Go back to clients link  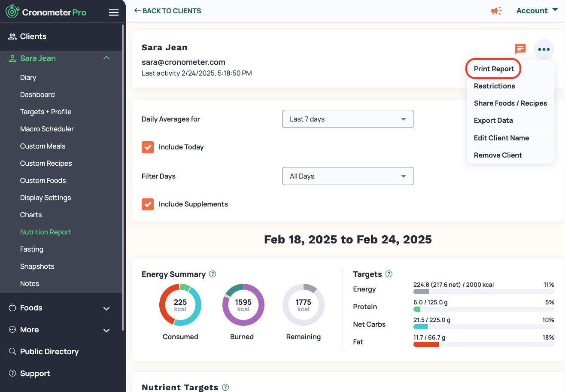(x=167, y=11)
